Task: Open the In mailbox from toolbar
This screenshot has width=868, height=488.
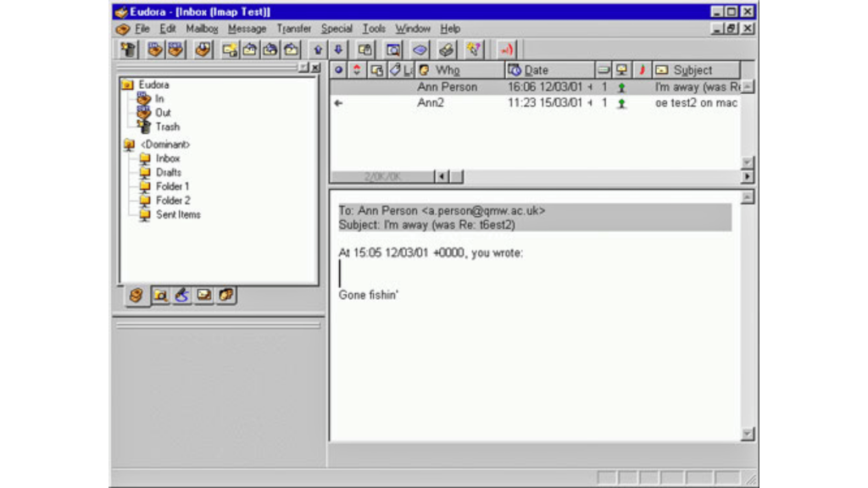Action: (x=155, y=50)
